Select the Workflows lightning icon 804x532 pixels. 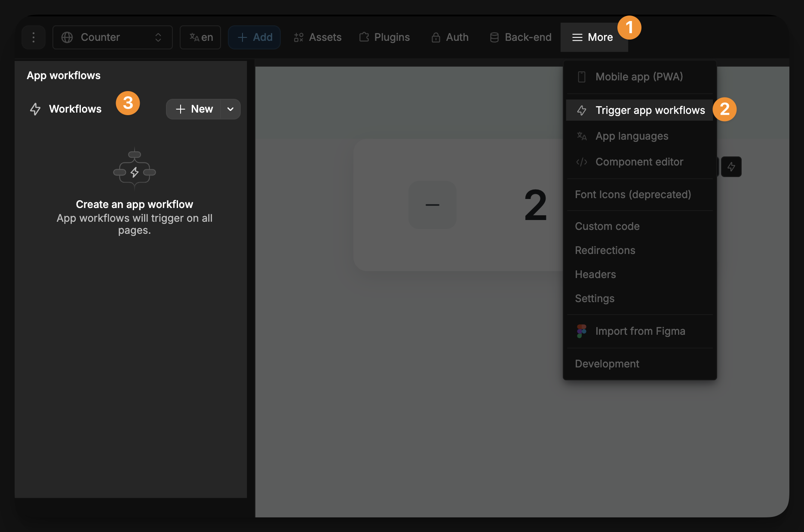pyautogui.click(x=35, y=109)
